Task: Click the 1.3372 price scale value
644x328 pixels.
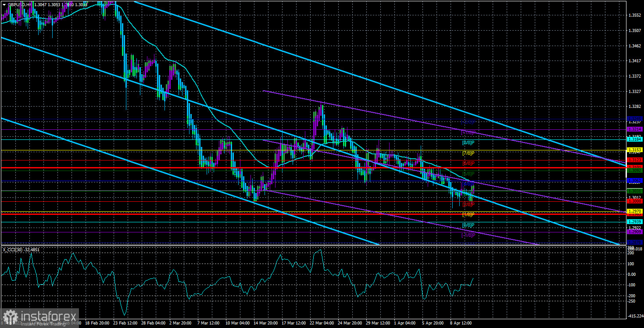Action: 635,76
